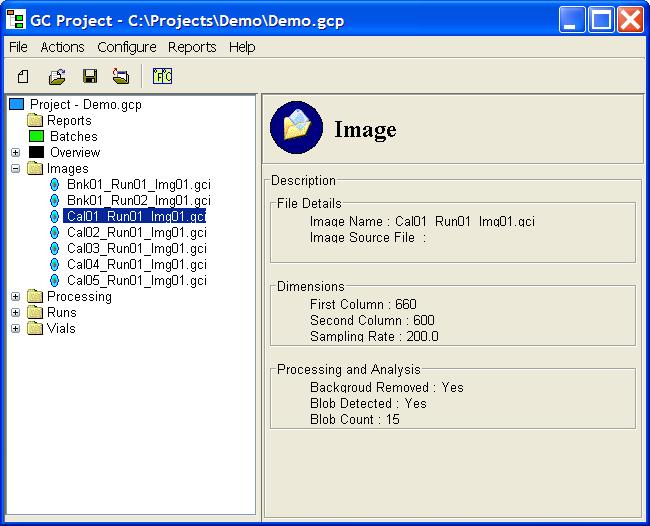Viewport: 650px width, 526px height.
Task: Open the Configure menu
Action: [126, 47]
